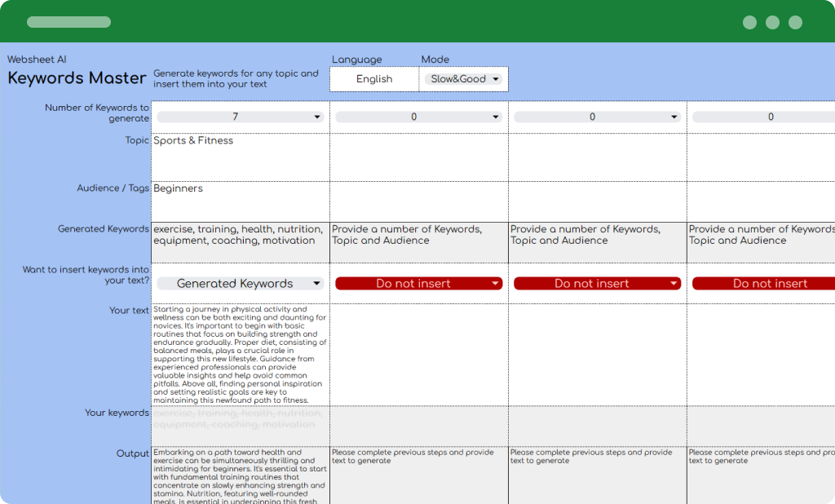
Task: Click the Language cell showing English
Action: [374, 79]
